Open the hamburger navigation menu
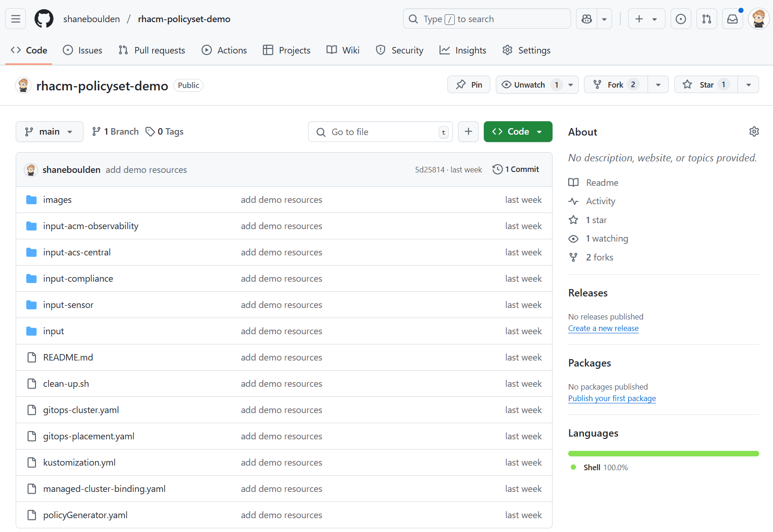Image resolution: width=773 pixels, height=532 pixels. (16, 19)
